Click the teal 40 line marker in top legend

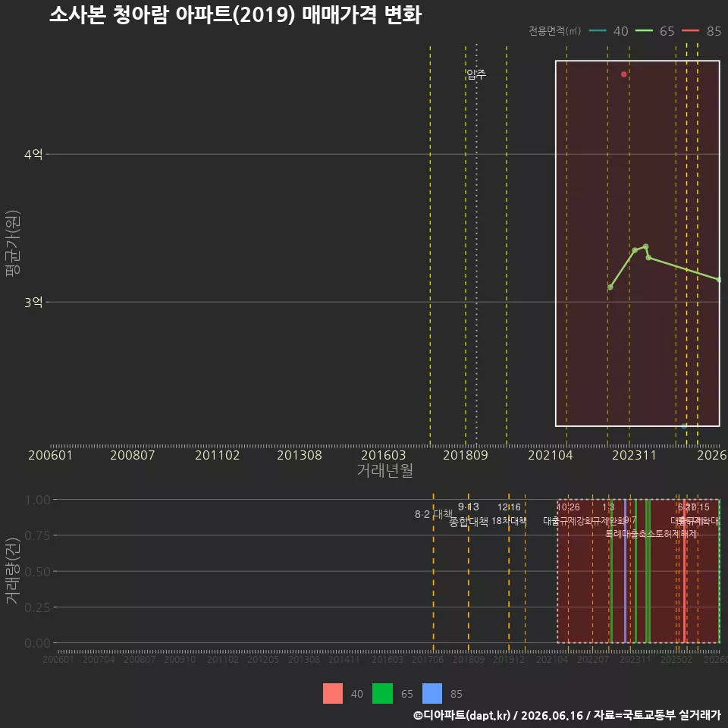[598, 30]
